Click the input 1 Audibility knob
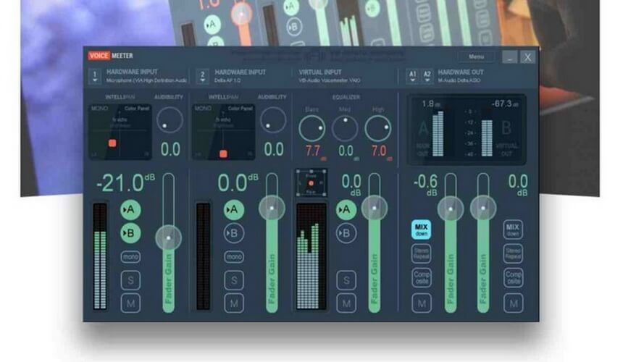Viewport: 644px width, 362px height. (170, 120)
